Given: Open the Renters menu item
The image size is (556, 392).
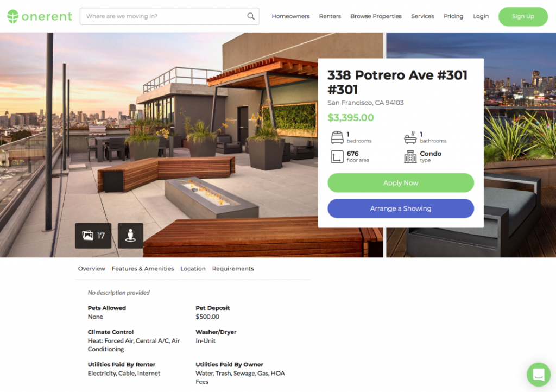Looking at the screenshot, I should pos(330,16).
